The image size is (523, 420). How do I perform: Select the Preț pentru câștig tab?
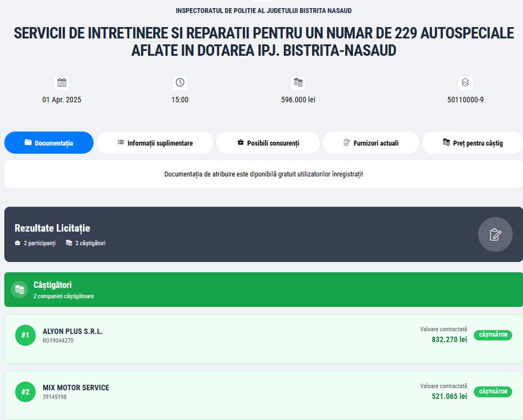tap(472, 143)
